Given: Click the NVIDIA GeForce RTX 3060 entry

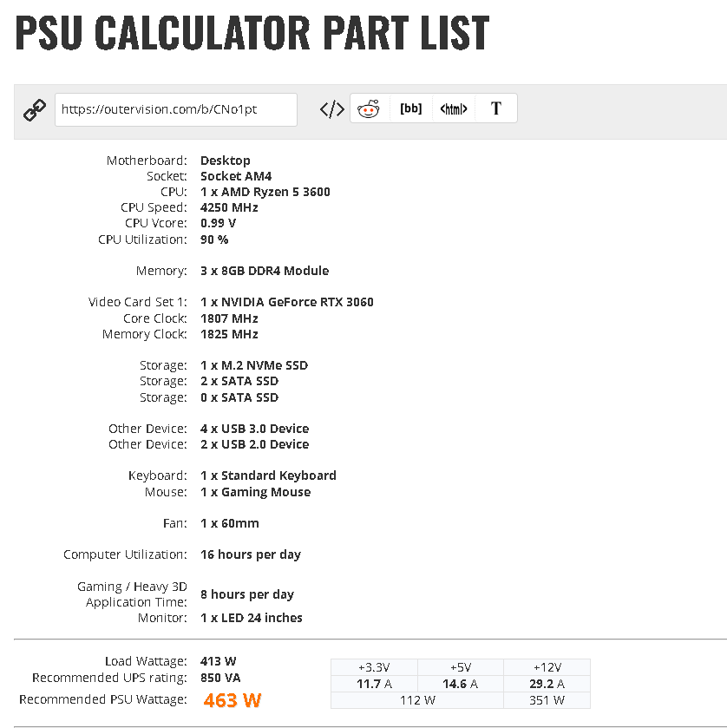Looking at the screenshot, I should (287, 302).
